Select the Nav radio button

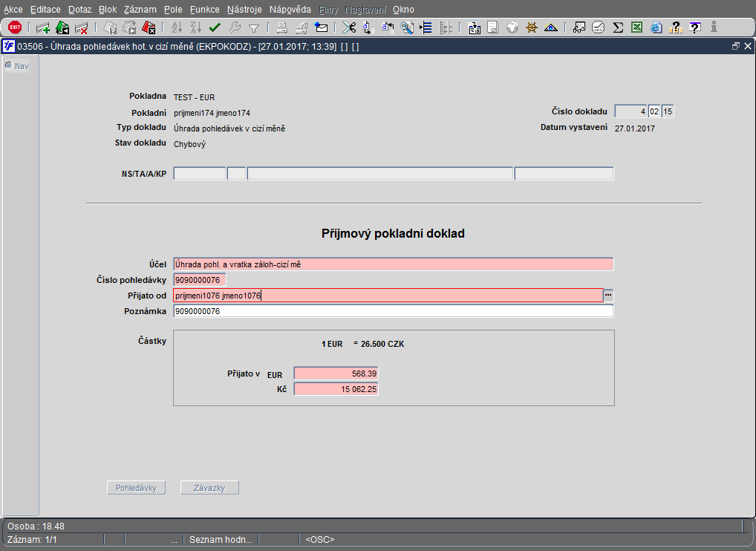9,65
